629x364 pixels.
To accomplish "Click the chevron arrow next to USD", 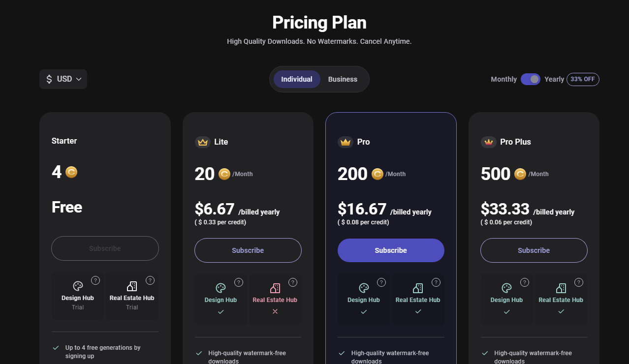I will point(79,79).
